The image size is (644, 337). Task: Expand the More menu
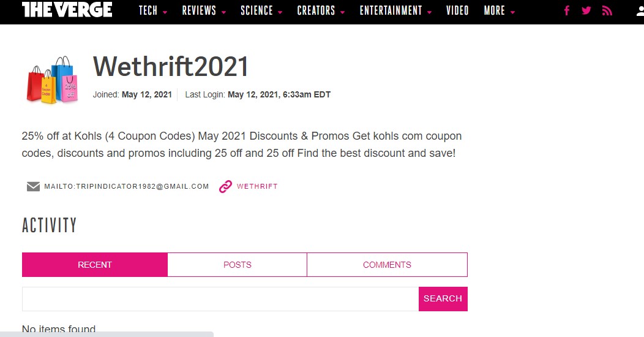(x=499, y=10)
